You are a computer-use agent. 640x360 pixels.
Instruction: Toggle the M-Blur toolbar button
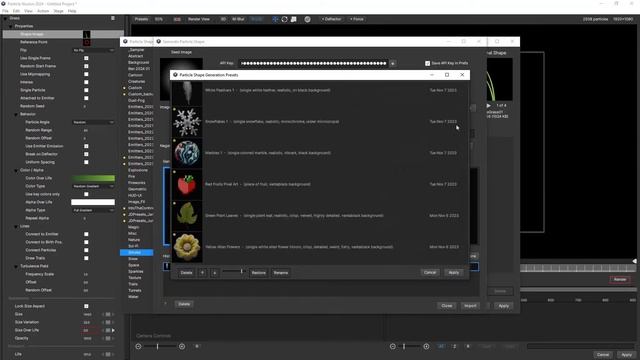tap(238, 19)
